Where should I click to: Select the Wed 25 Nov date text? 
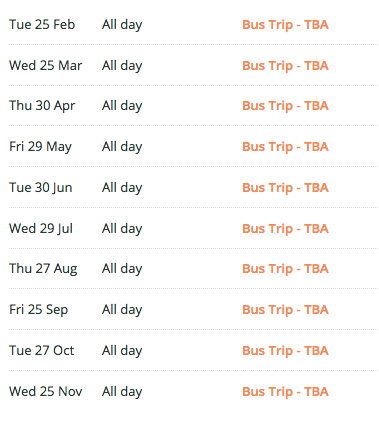coord(46,392)
